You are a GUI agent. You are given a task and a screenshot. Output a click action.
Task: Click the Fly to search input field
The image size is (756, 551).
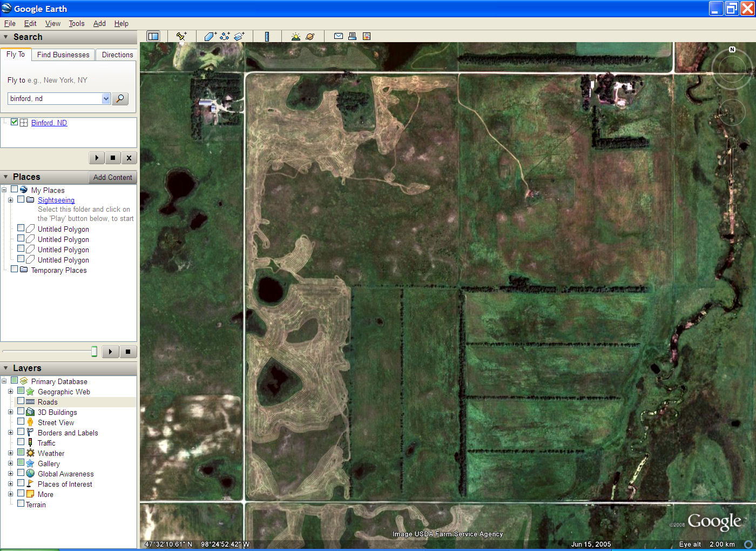[55, 98]
